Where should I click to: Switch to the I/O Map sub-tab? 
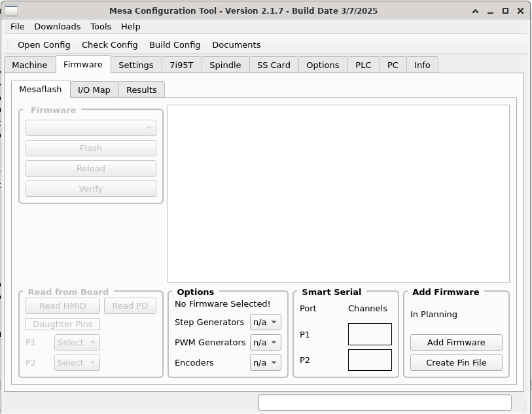pos(94,90)
